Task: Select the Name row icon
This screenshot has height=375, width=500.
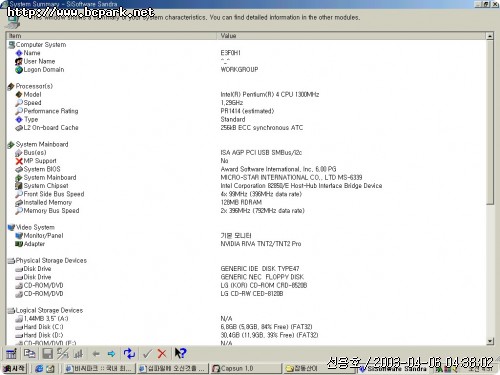Action: coord(19,53)
